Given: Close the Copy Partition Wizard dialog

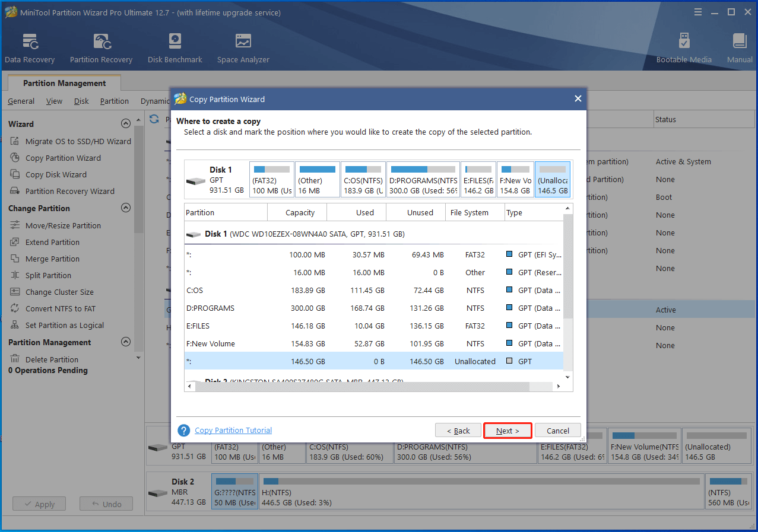Looking at the screenshot, I should point(578,99).
